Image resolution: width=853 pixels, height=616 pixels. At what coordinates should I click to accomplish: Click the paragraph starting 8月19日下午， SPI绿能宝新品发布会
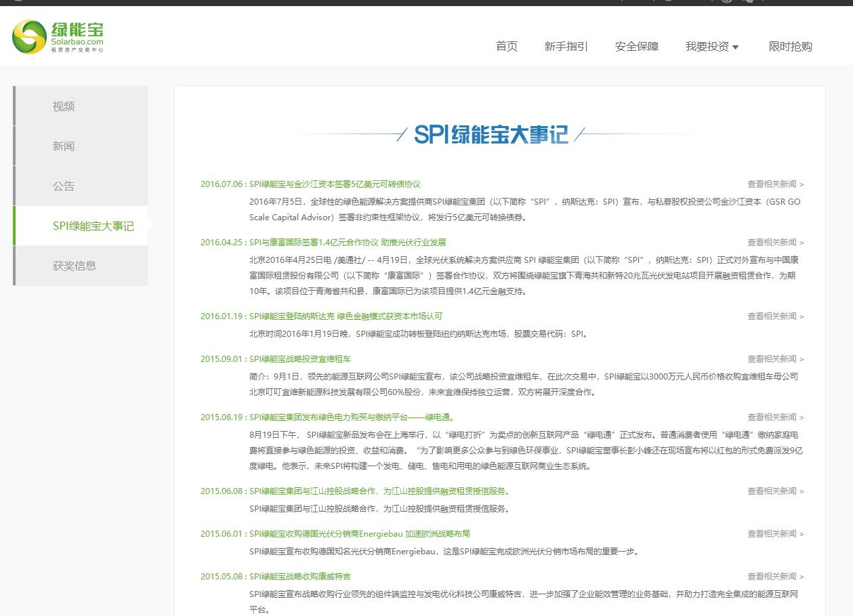click(x=526, y=451)
